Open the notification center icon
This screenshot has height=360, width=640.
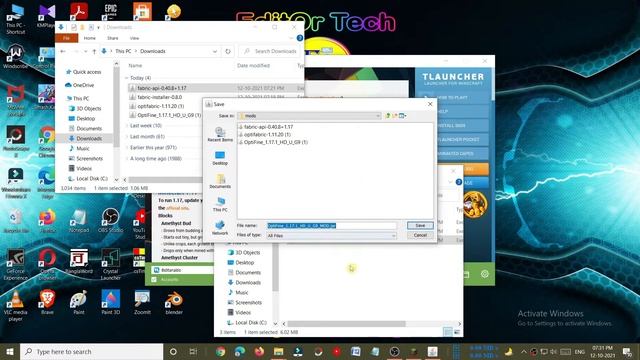(627, 351)
